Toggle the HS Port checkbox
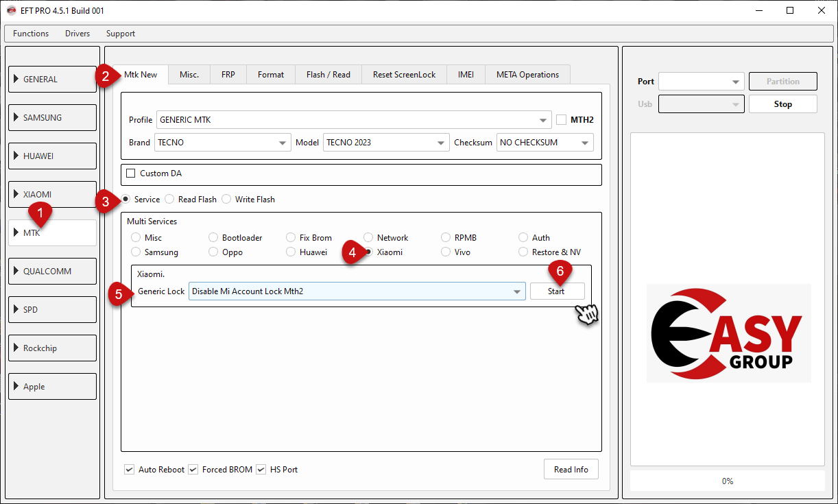Viewport: 838px width, 504px height. 261,470
